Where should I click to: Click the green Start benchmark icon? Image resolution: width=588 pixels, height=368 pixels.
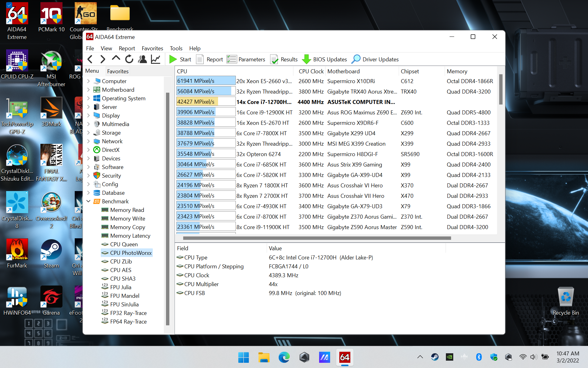coord(173,59)
